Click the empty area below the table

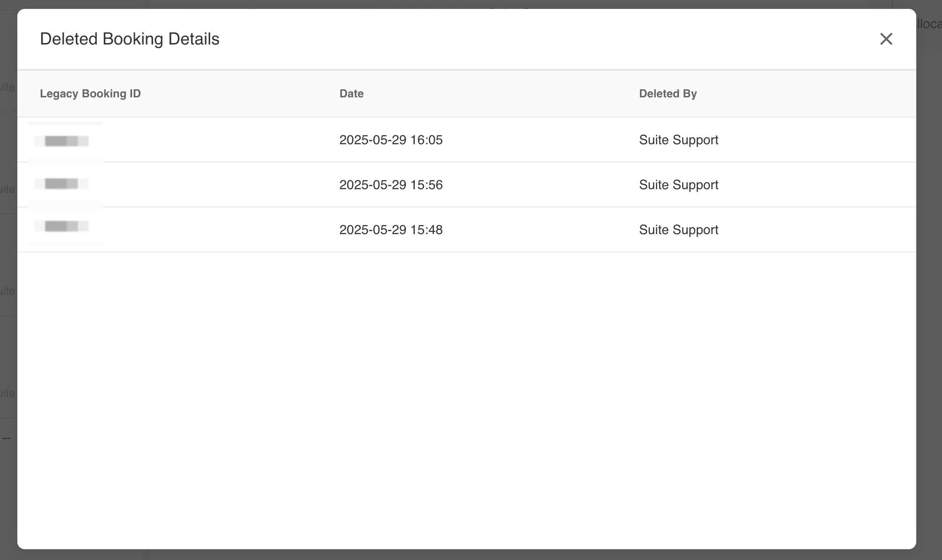coord(466,398)
